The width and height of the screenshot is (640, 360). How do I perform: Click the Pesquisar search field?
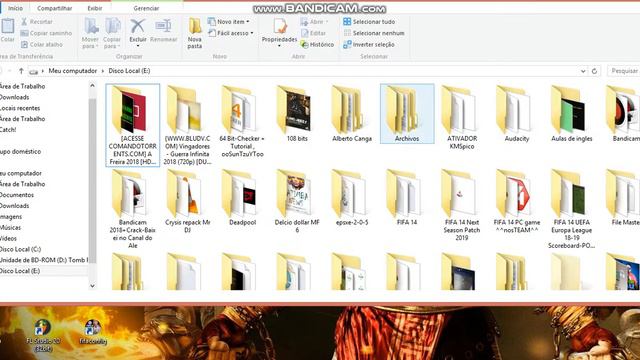pos(624,71)
